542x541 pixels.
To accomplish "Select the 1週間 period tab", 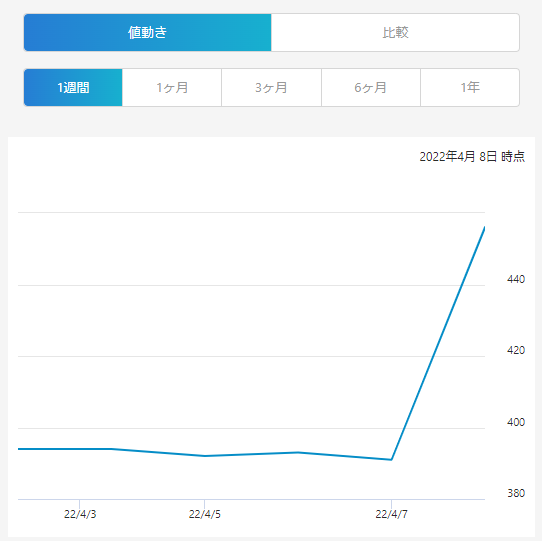I will pos(73,87).
